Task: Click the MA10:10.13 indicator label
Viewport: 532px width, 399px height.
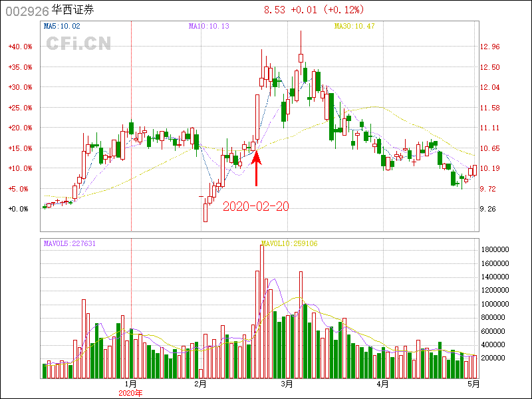Action: point(209,26)
